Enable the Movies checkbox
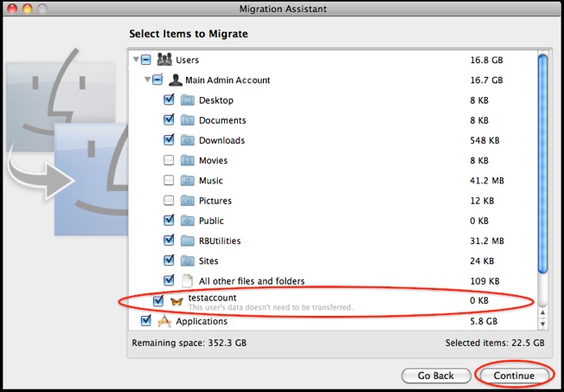This screenshot has height=392, width=564. click(169, 160)
